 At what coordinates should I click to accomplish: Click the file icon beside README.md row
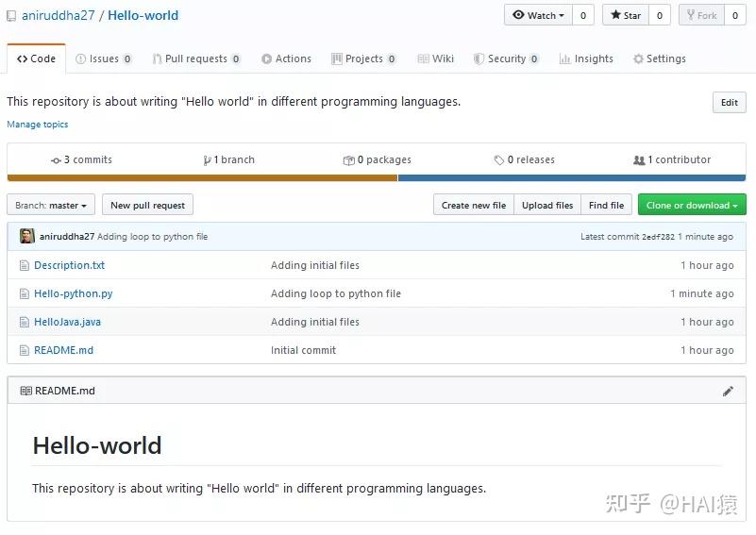coord(25,350)
